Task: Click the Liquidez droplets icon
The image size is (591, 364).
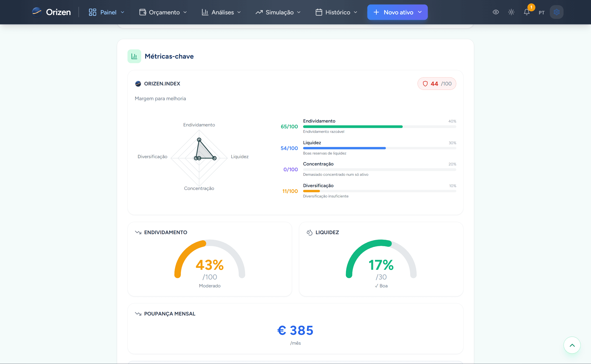Action: pos(309,233)
